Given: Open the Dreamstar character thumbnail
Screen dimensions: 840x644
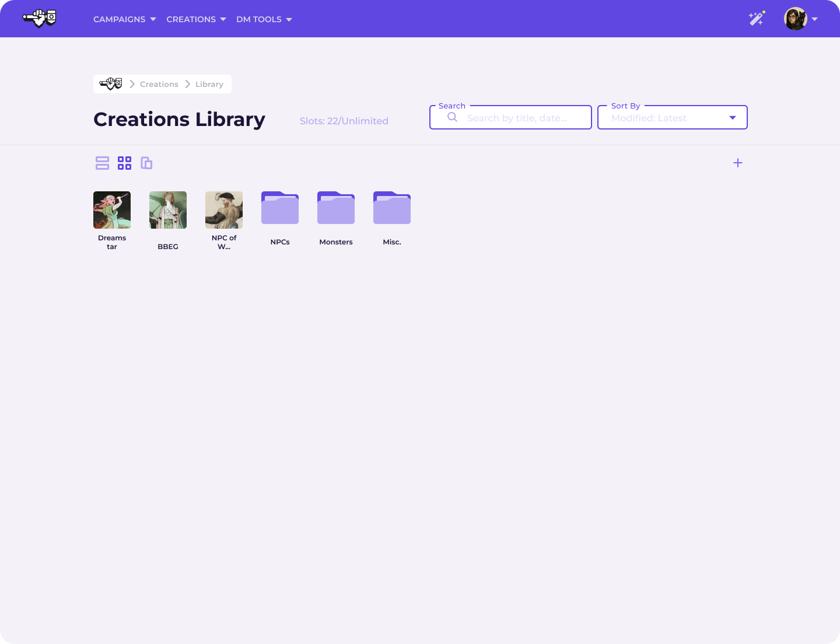Looking at the screenshot, I should 112,210.
